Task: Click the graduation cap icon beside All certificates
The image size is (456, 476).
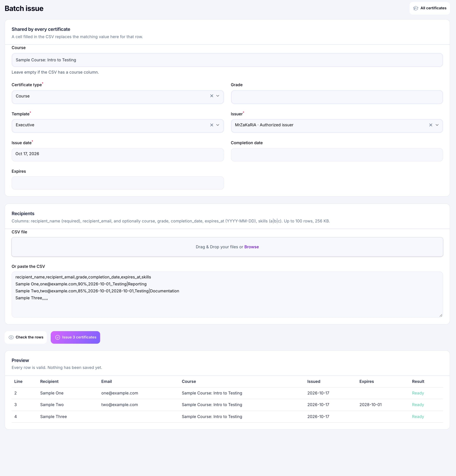Action: 416,8
